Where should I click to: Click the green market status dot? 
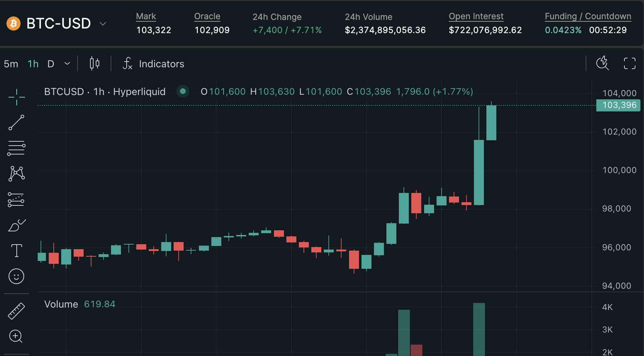point(183,91)
